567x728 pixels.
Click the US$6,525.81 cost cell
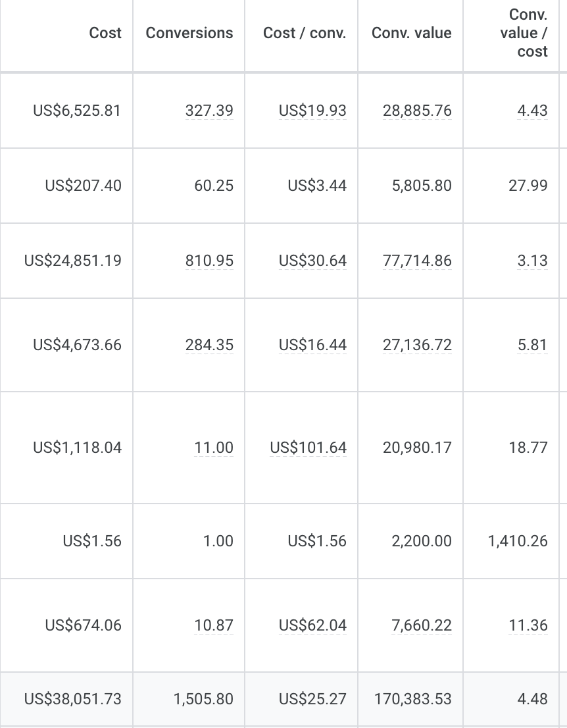click(77, 111)
